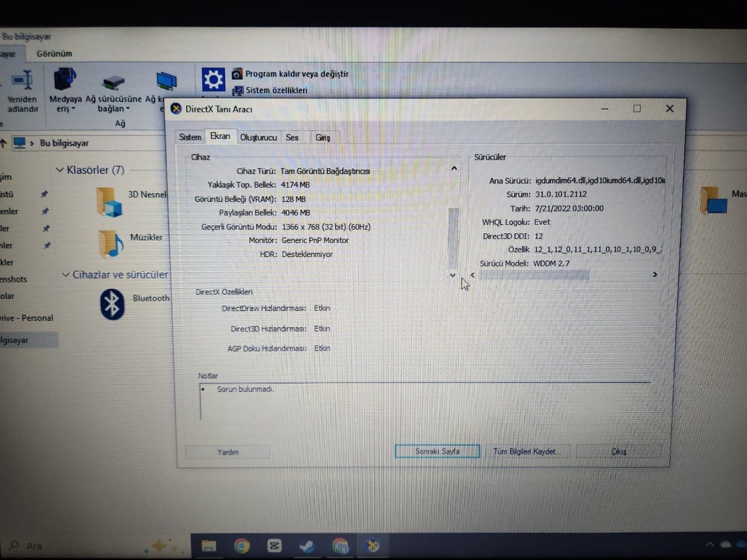Click the up arrow in Explorer address bar
747x560 pixels.
tap(4, 143)
